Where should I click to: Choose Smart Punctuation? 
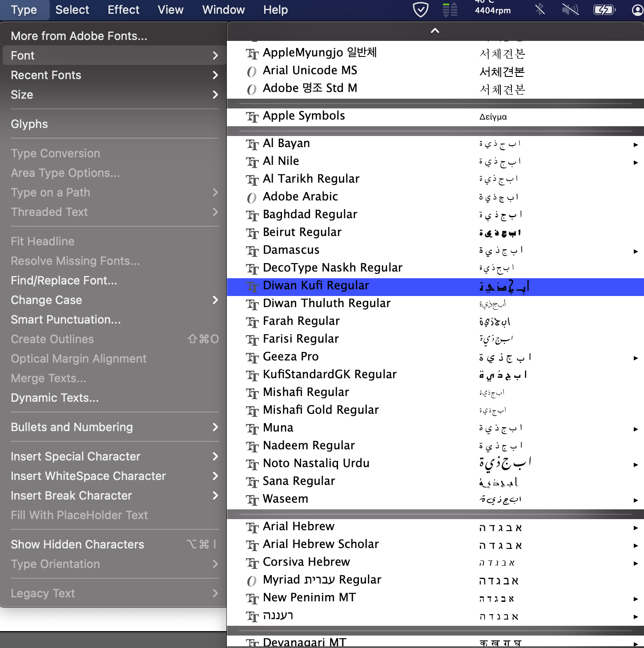point(114,320)
